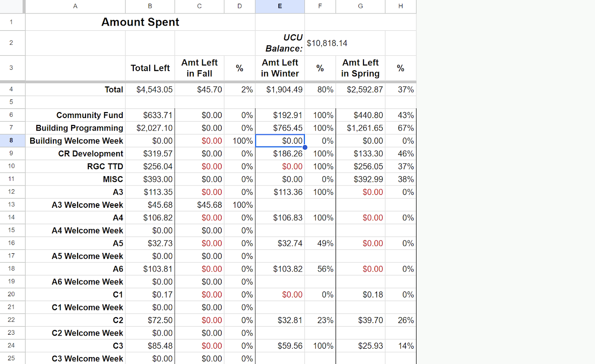
Task: Select row 8 header
Action: [12, 140]
